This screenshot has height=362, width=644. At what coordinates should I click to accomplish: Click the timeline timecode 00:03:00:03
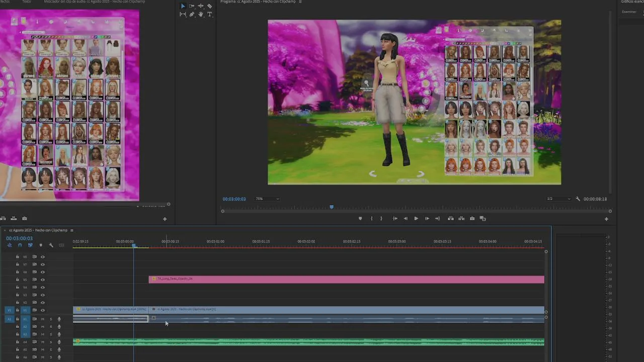(x=19, y=238)
